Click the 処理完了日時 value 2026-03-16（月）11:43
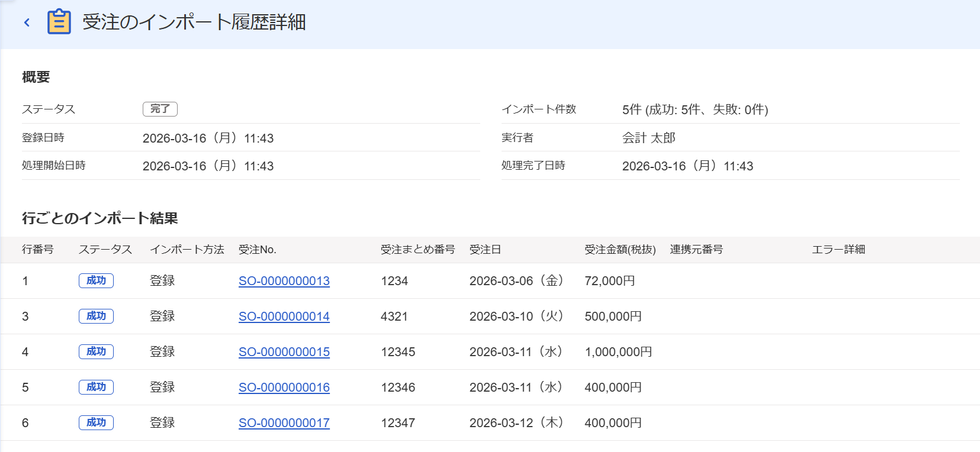980x452 pixels. click(687, 166)
